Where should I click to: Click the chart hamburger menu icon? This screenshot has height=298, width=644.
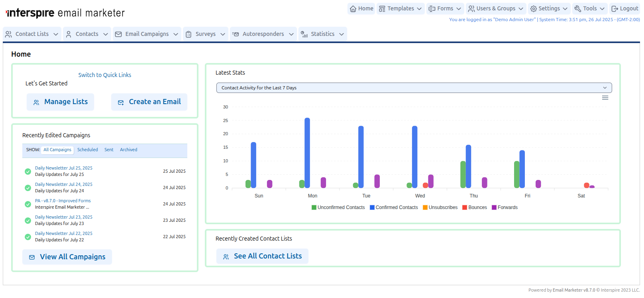(x=605, y=98)
